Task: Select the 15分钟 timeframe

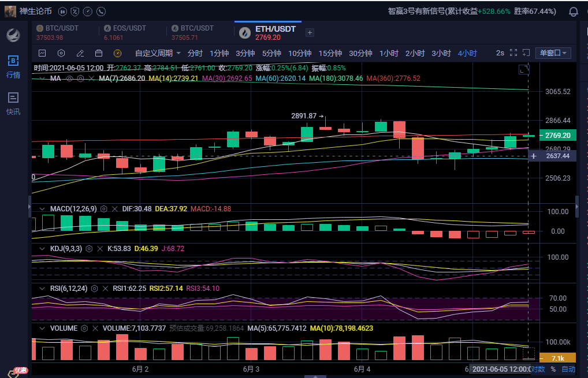Action: 330,53
